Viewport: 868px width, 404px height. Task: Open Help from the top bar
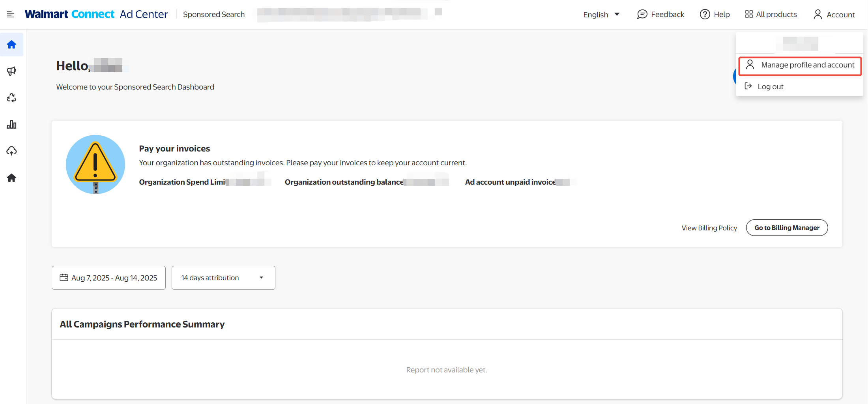point(715,15)
